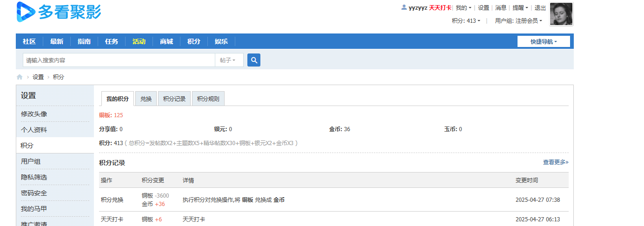Expand the 用户组 注册会员 dropdown
The height and width of the screenshot is (226, 644).
click(518, 21)
